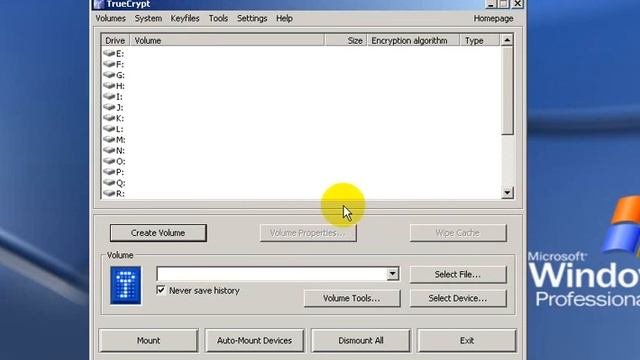Open the Settings menu
The height and width of the screenshot is (360, 640).
tap(252, 18)
